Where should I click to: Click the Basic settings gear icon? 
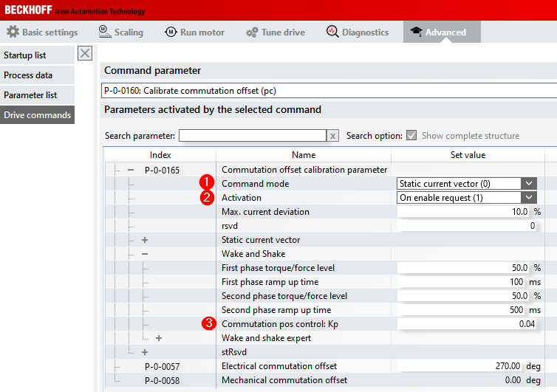point(13,32)
